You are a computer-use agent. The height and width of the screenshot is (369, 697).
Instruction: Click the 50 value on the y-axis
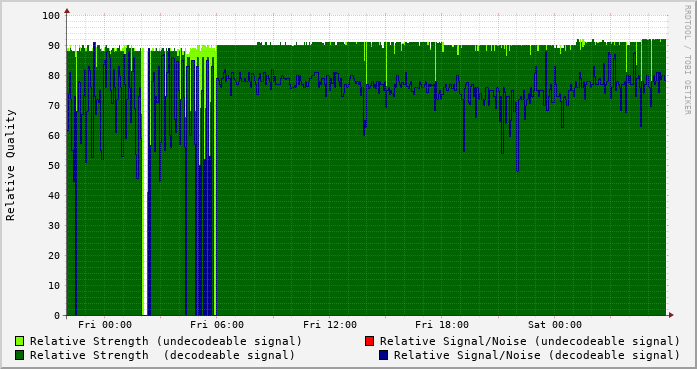click(x=54, y=166)
